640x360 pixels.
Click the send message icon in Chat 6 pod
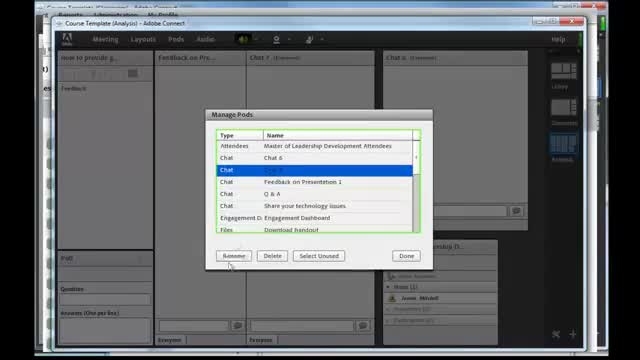click(x=516, y=211)
